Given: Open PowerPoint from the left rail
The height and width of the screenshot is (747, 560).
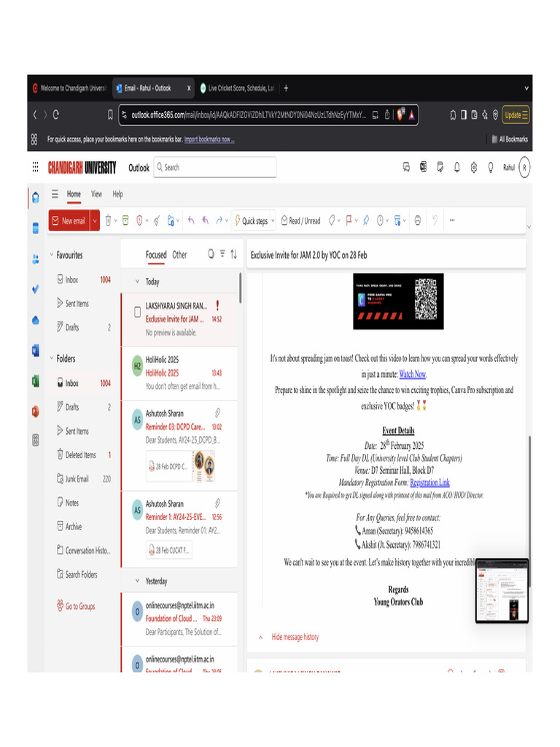Looking at the screenshot, I should tap(35, 411).
